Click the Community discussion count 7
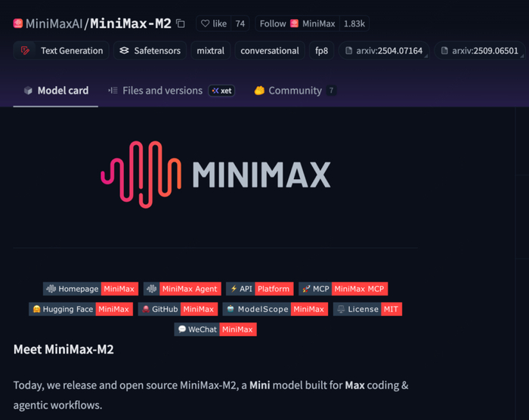The height and width of the screenshot is (420, 529). click(331, 91)
